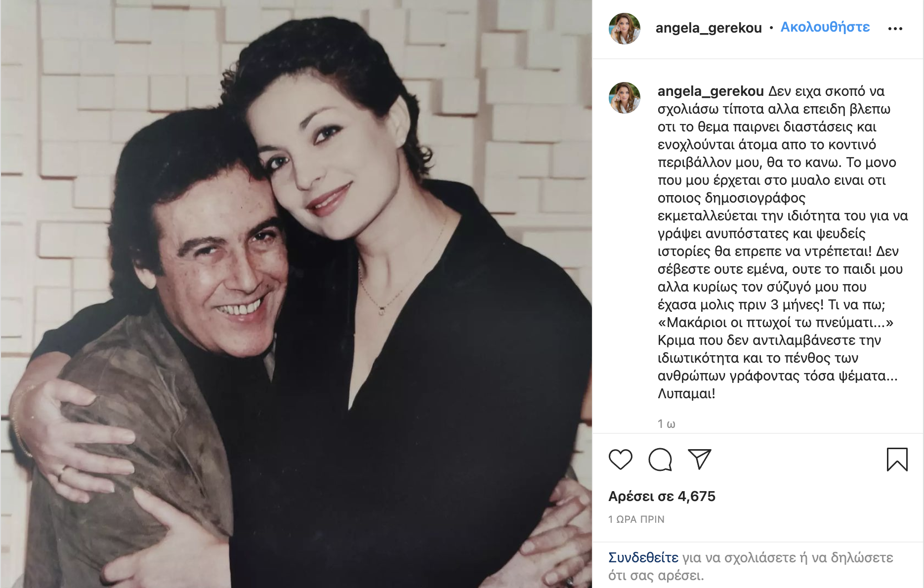
Task: Open comments with the speech bubble icon
Action: point(660,460)
